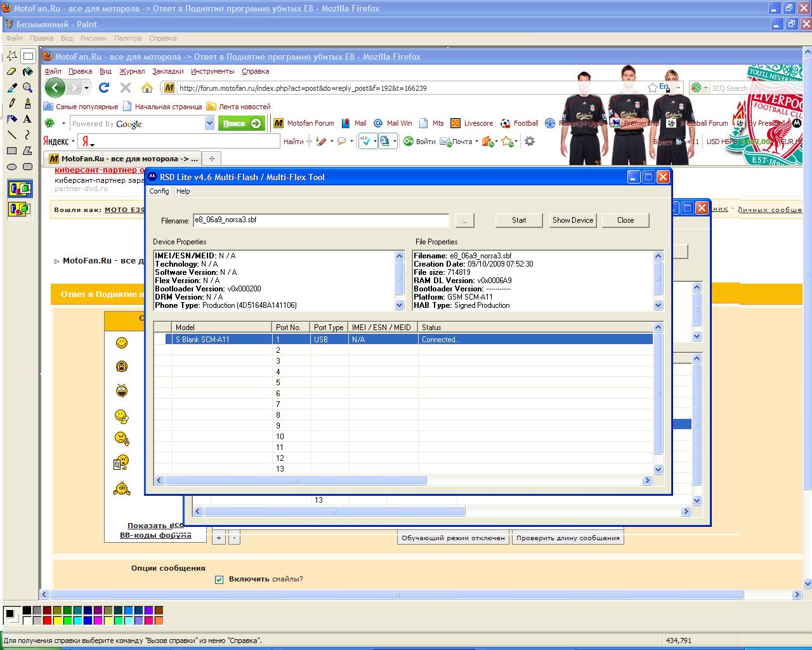Select the Airbrush spray tool
This screenshot has height=650, width=812.
tap(12, 119)
